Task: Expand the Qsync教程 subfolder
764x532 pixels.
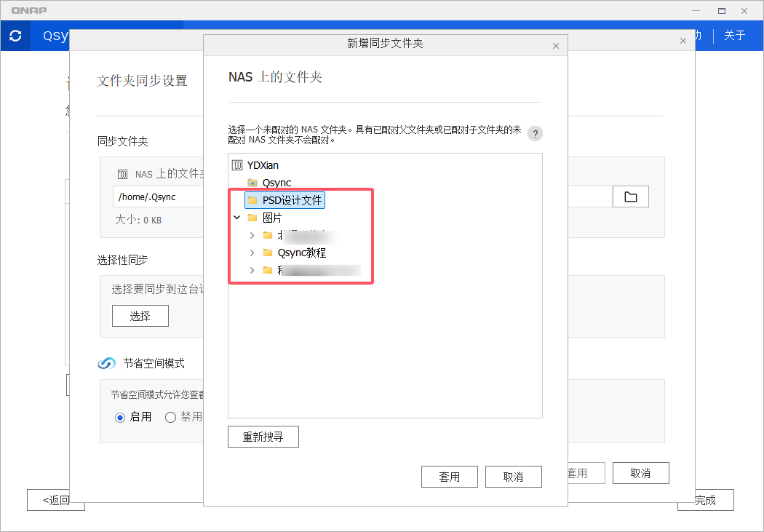Action: pos(252,253)
